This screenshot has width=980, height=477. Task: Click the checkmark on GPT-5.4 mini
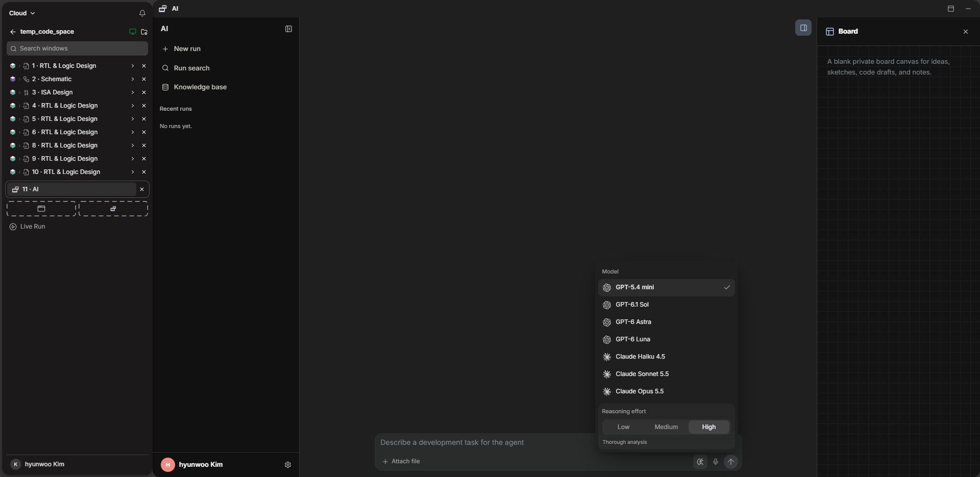727,288
